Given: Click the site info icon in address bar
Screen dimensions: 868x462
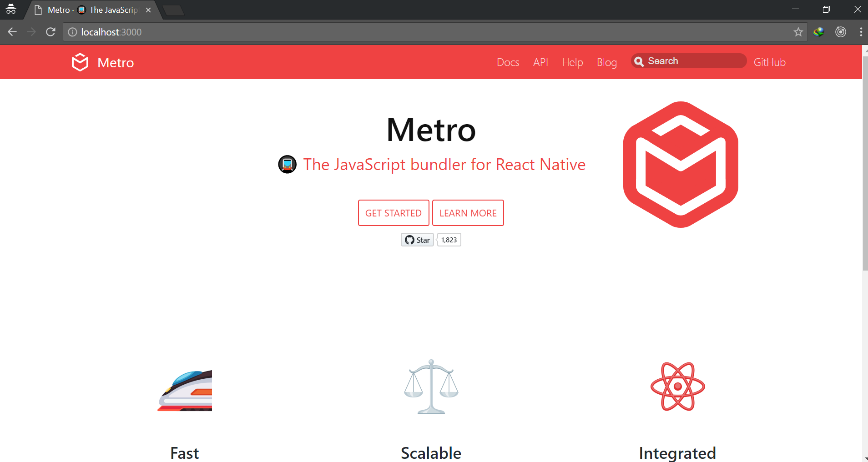Looking at the screenshot, I should 72,32.
